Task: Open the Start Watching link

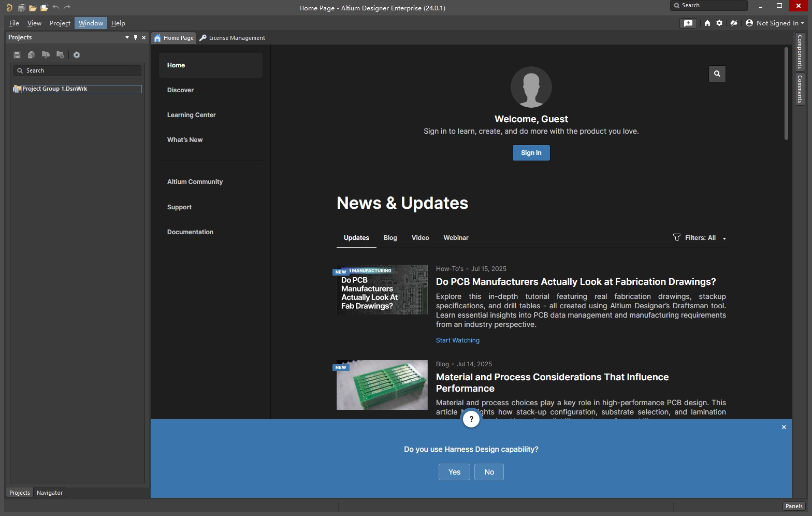Action: pyautogui.click(x=457, y=340)
